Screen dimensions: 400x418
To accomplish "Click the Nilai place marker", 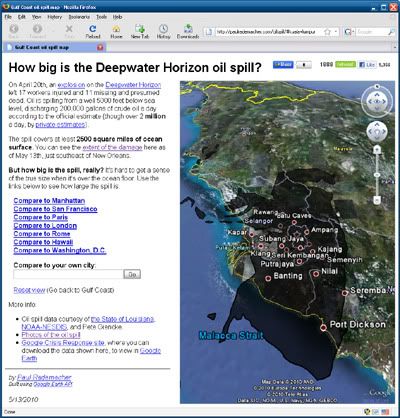I will click(316, 274).
